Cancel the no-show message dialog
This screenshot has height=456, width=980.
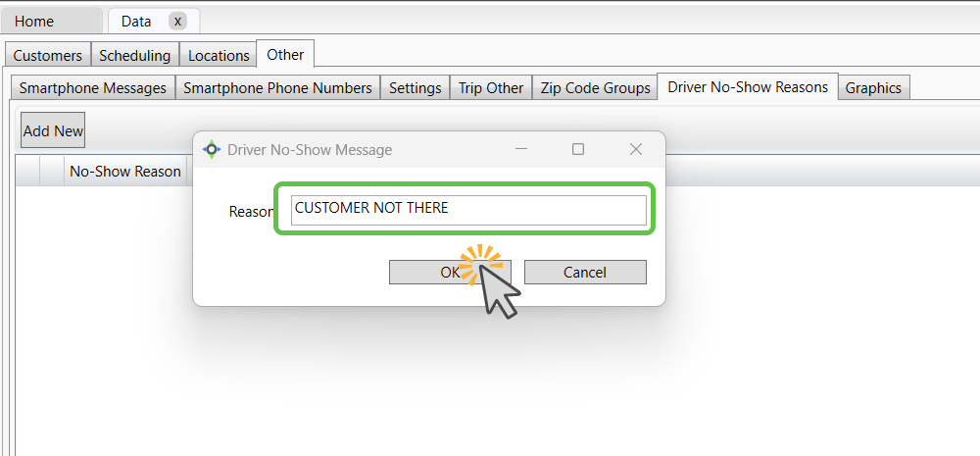[585, 272]
